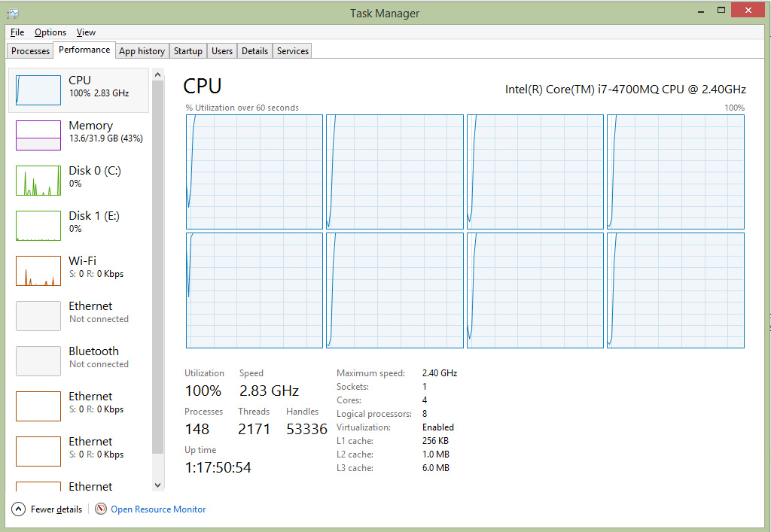Click the Speed value '2.83 GHz'
Screen dimensions: 771x532
coord(269,391)
